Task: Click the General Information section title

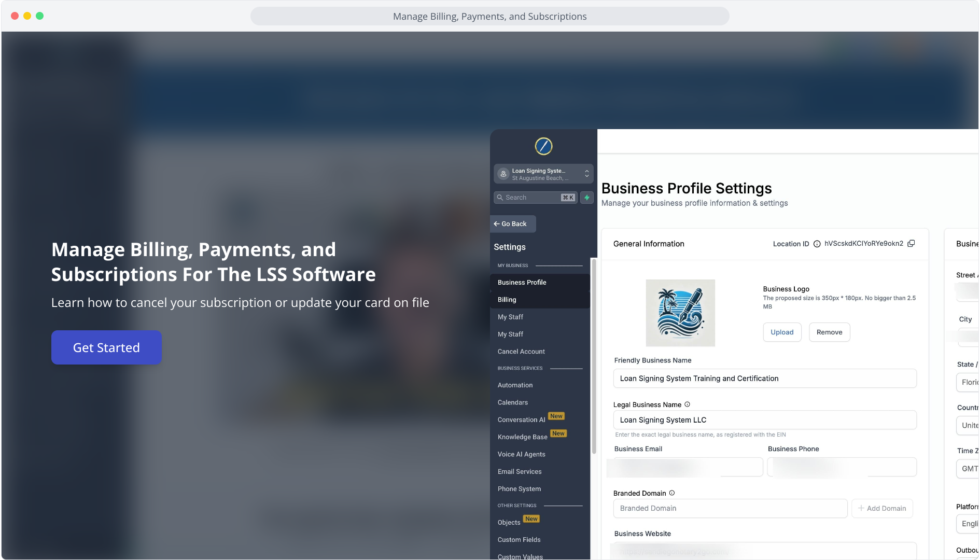Action: click(649, 244)
